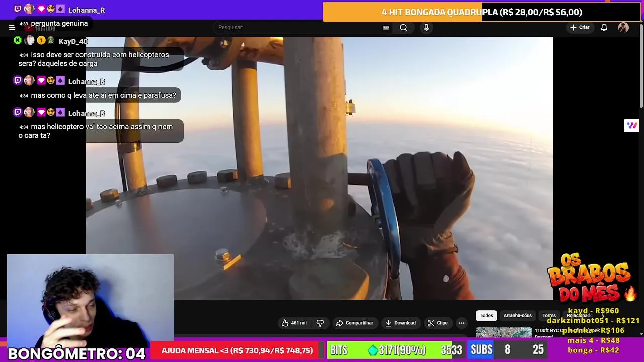This screenshot has width=644, height=362.
Task: Click chat message 'pergunta genuina'
Action: (54, 24)
